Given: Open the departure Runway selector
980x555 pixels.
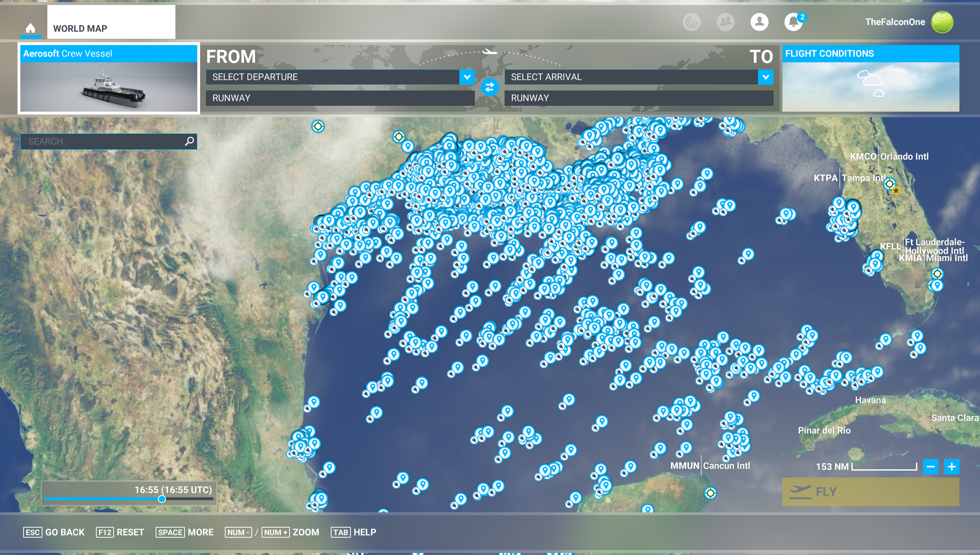Looking at the screenshot, I should 340,98.
